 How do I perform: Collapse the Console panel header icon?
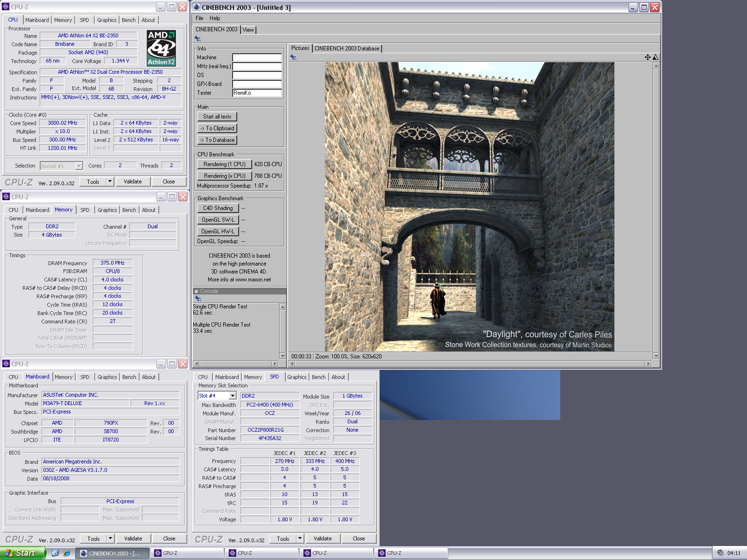click(196, 291)
